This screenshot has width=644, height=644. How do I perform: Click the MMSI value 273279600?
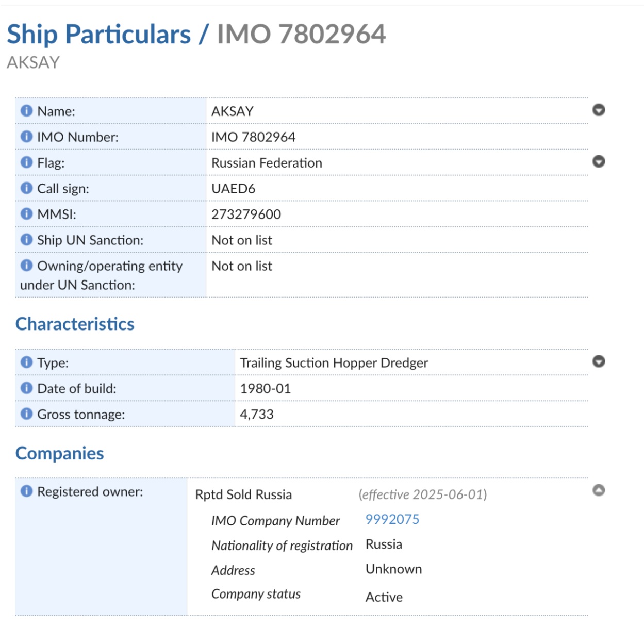pos(246,214)
